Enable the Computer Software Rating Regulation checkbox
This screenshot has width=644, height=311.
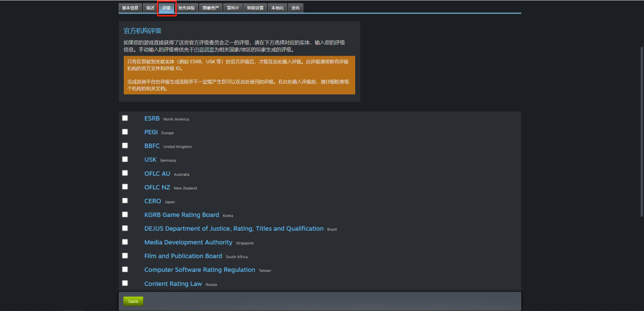tap(125, 269)
